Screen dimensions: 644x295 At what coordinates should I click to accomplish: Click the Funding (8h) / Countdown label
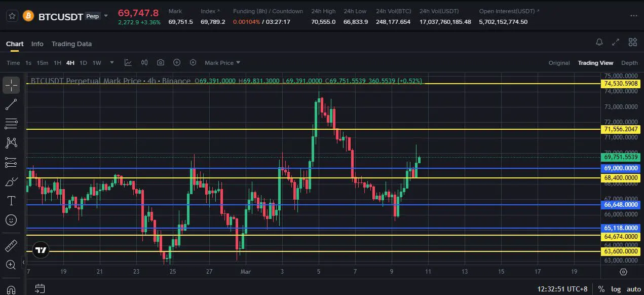268,11
